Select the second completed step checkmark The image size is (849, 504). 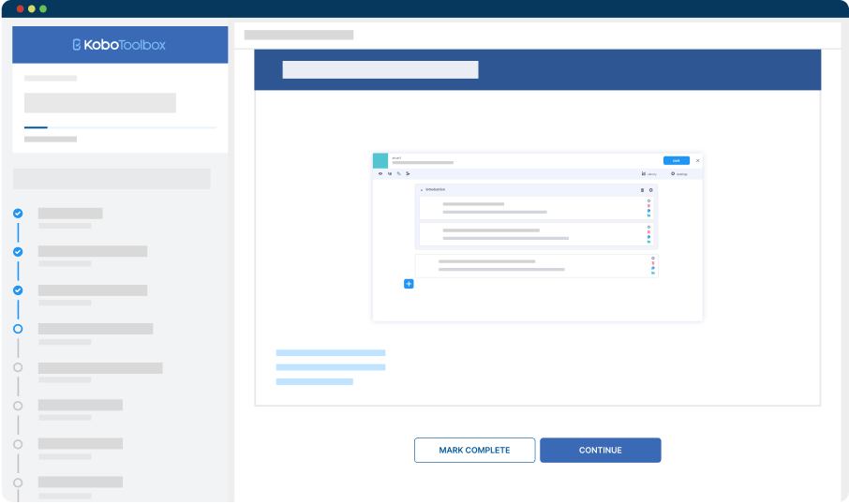tap(18, 252)
